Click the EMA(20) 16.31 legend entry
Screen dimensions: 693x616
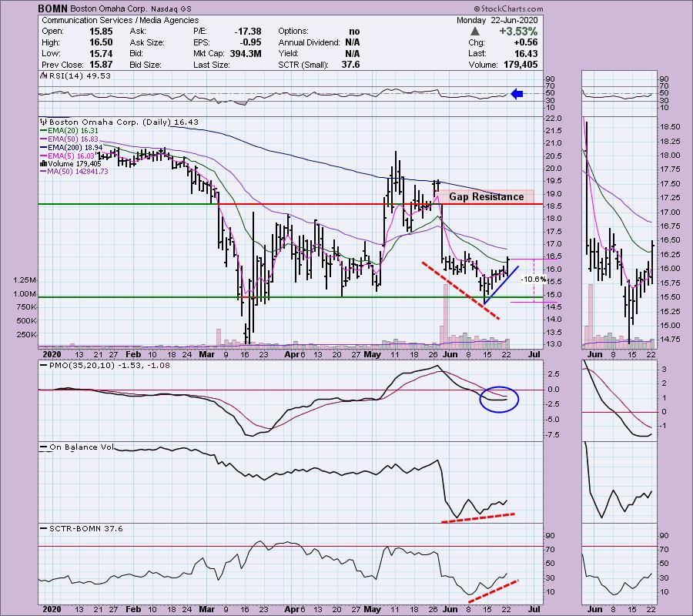coord(69,131)
